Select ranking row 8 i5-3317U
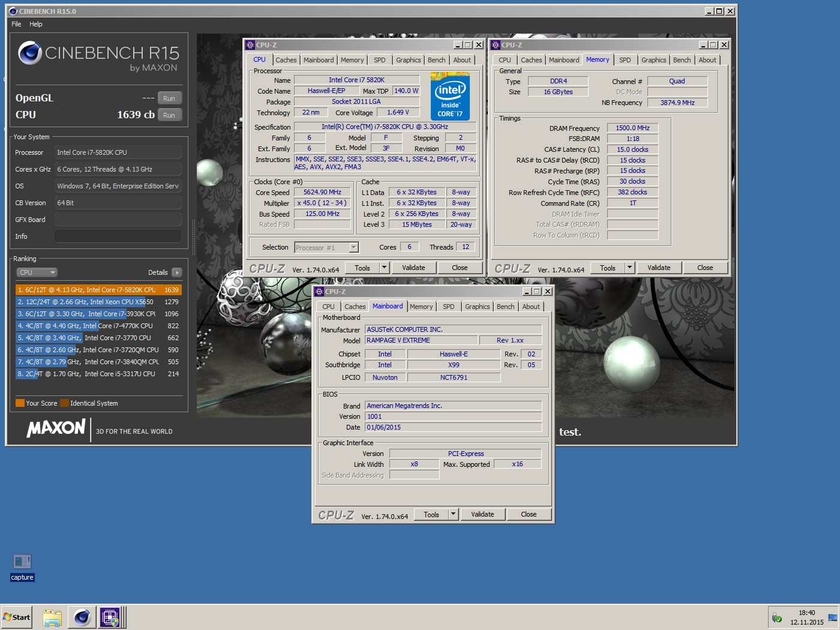The image size is (840, 630). (98, 374)
